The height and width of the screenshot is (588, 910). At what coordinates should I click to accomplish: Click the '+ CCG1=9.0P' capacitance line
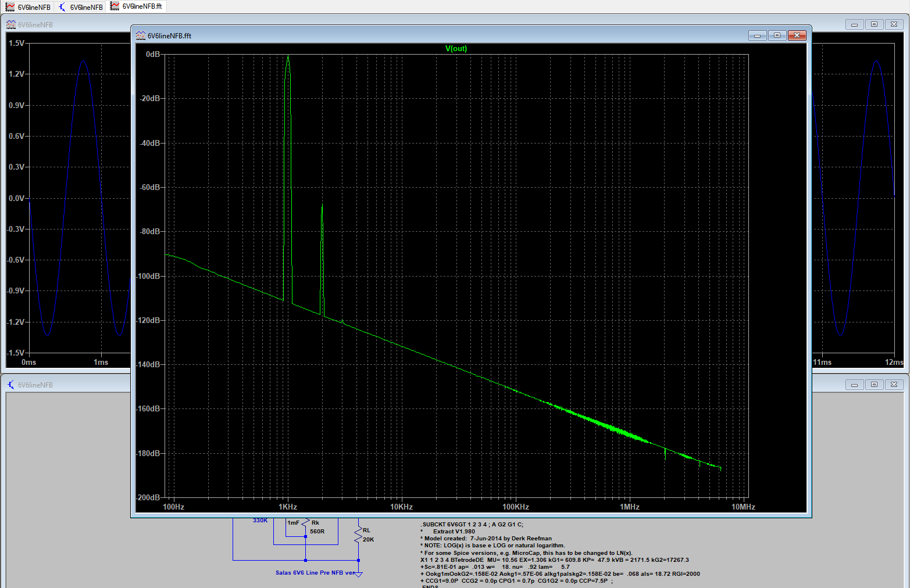coord(516,580)
